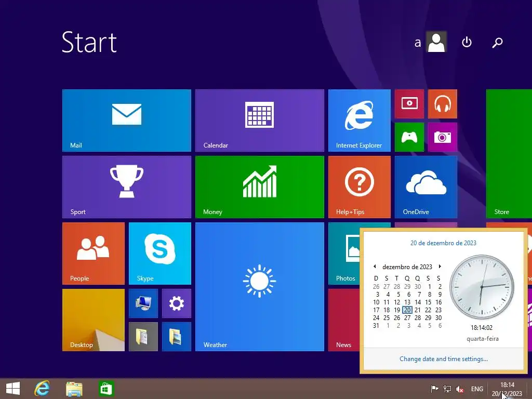The image size is (532, 399).
Task: Click the taskbar clock showing 18:14
Action: [x=507, y=389]
